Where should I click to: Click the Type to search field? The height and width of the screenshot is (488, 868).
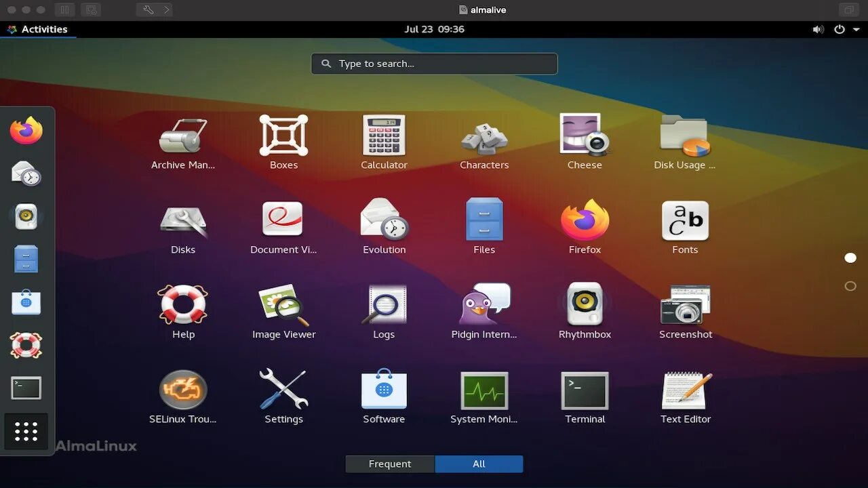pos(435,64)
